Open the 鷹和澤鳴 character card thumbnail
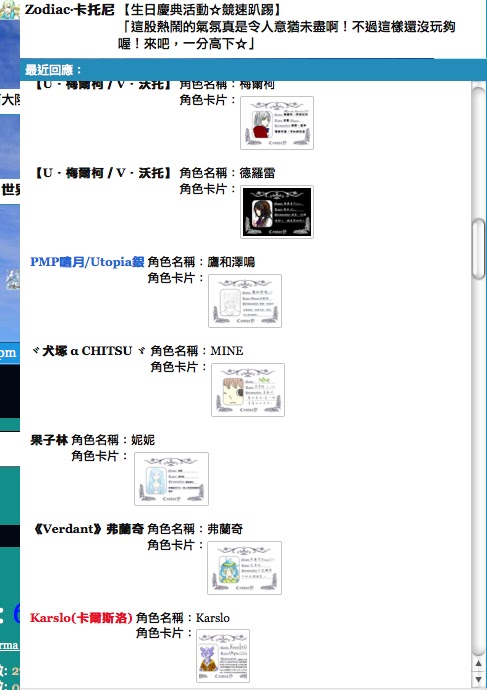 (245, 301)
